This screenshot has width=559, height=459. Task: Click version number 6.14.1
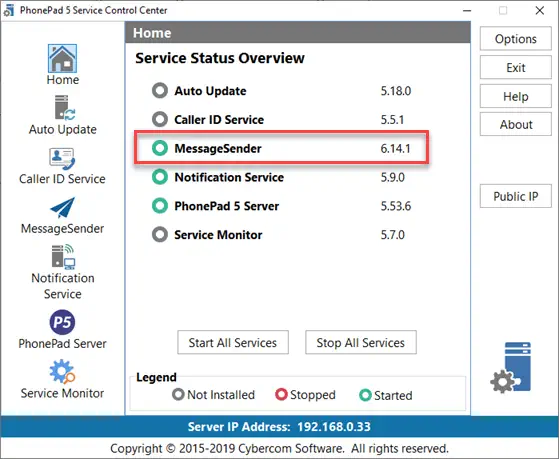coord(395,148)
